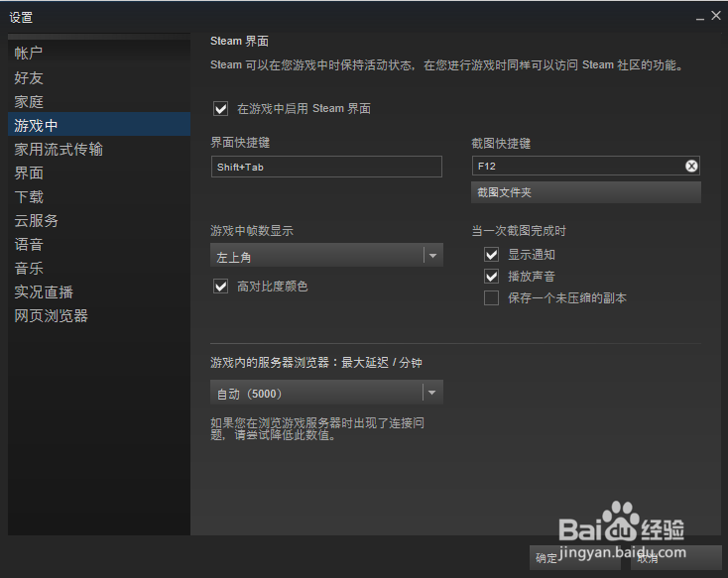
Task: Click the 界面快捷键 Shift+Tab field
Action: 326,167
